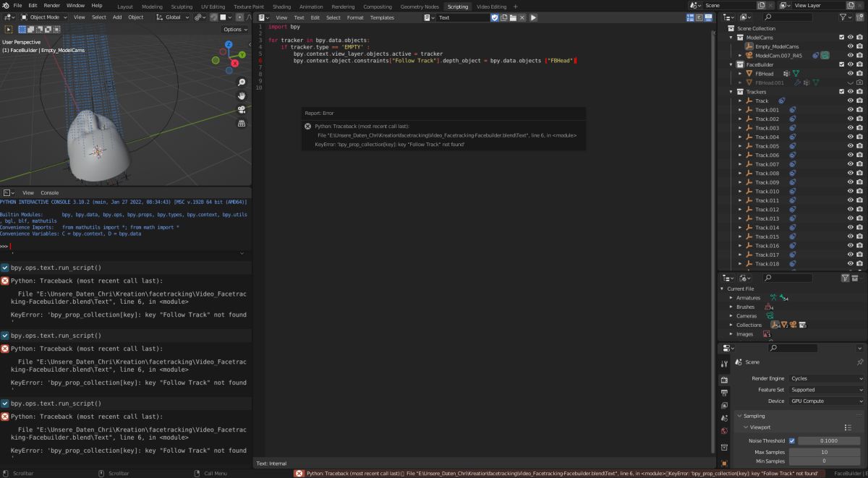Click Min Samples value field

826,461
